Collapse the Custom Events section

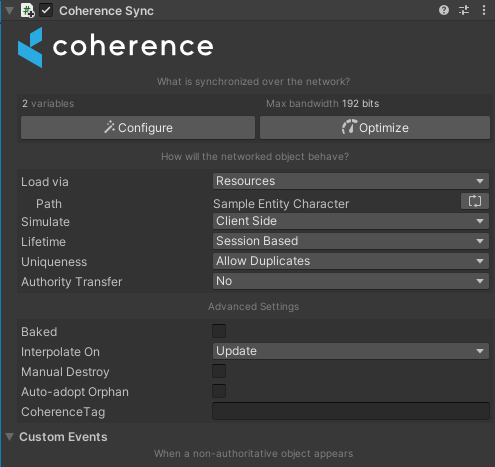9,437
